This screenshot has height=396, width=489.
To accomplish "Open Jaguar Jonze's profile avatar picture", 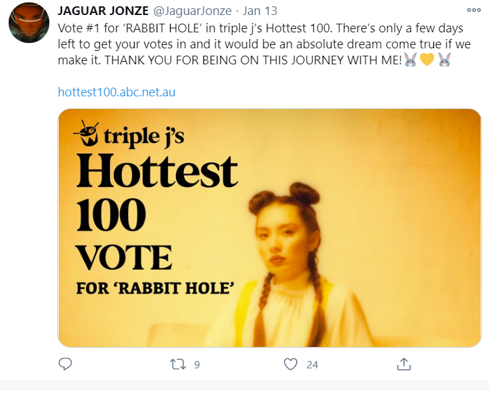I will (29, 23).
